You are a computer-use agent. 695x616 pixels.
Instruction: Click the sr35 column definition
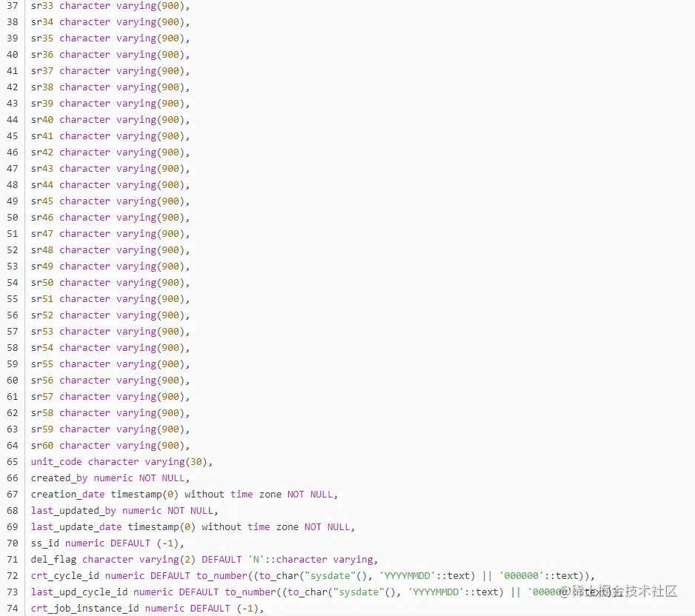tap(110, 38)
